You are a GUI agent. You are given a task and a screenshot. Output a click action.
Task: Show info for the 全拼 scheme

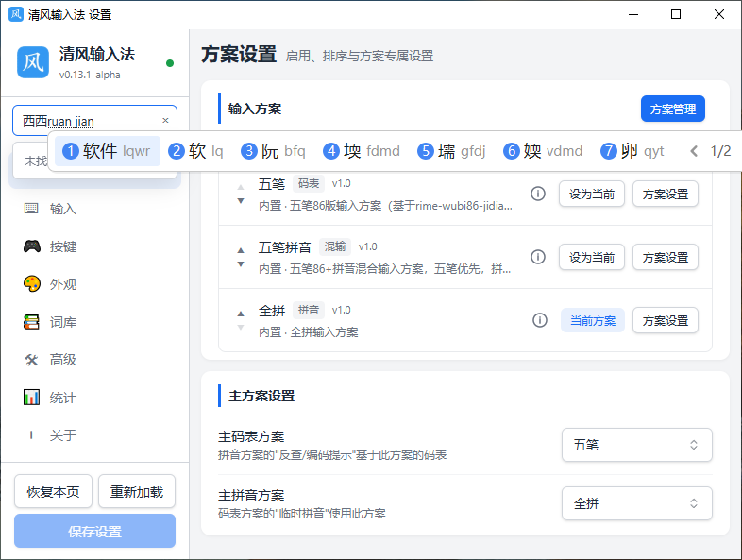pos(539,320)
